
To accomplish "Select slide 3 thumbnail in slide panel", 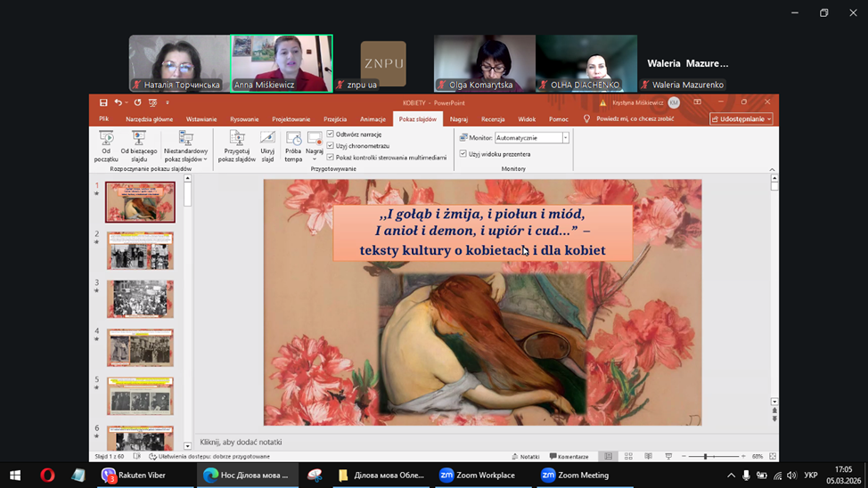I will click(x=140, y=299).
